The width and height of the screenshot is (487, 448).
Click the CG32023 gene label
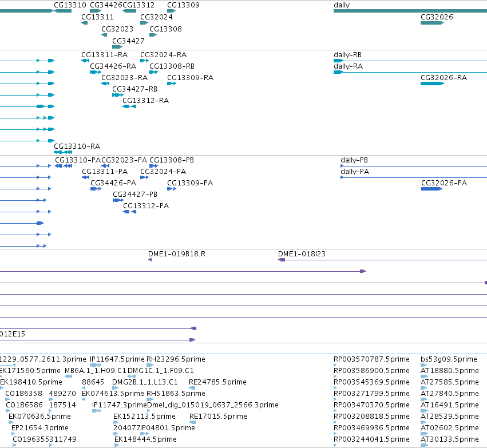[117, 29]
